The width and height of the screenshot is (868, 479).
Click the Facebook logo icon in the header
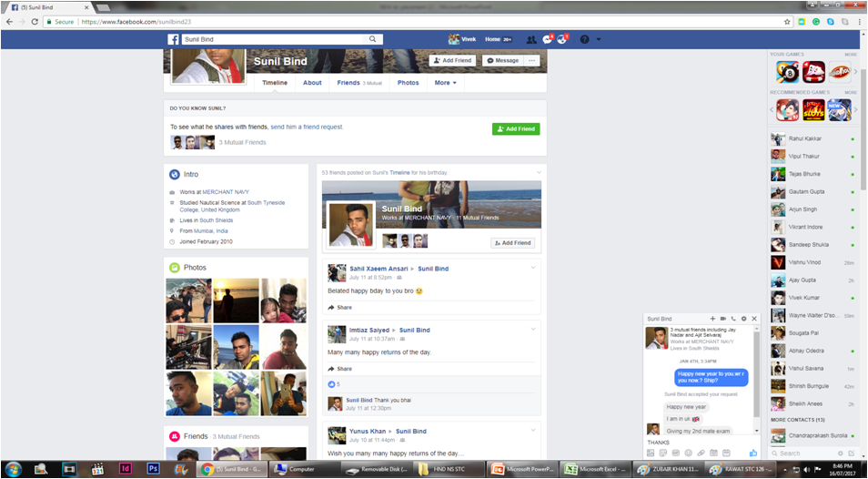(x=172, y=39)
